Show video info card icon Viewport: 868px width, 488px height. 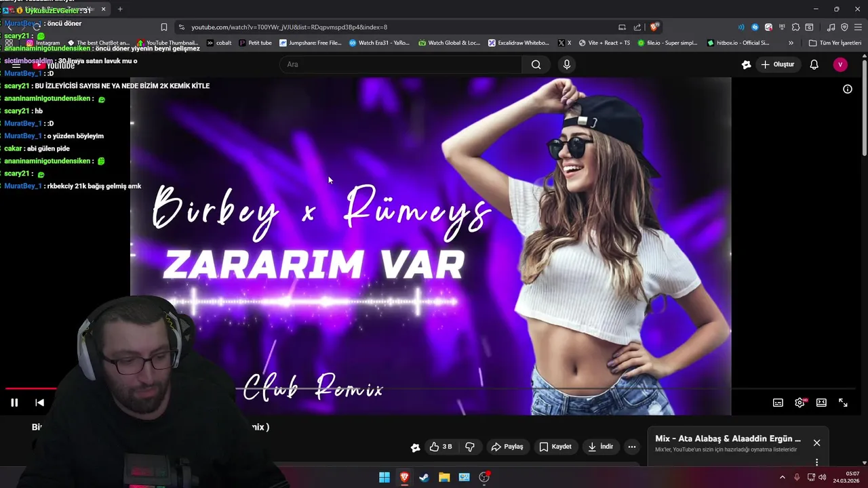tap(847, 89)
